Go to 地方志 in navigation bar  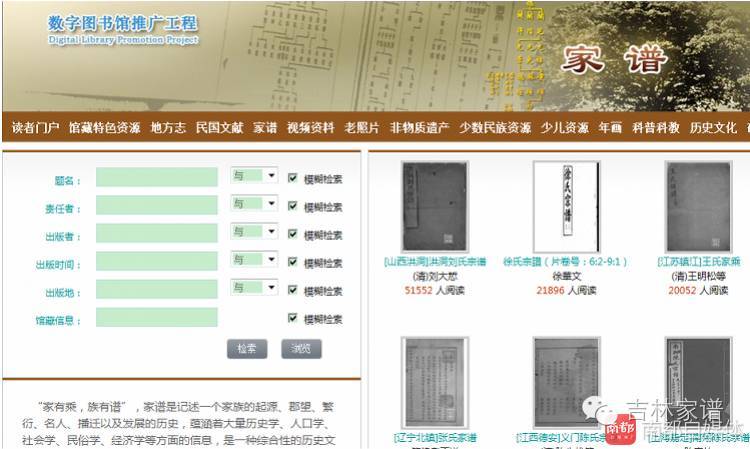point(168,128)
